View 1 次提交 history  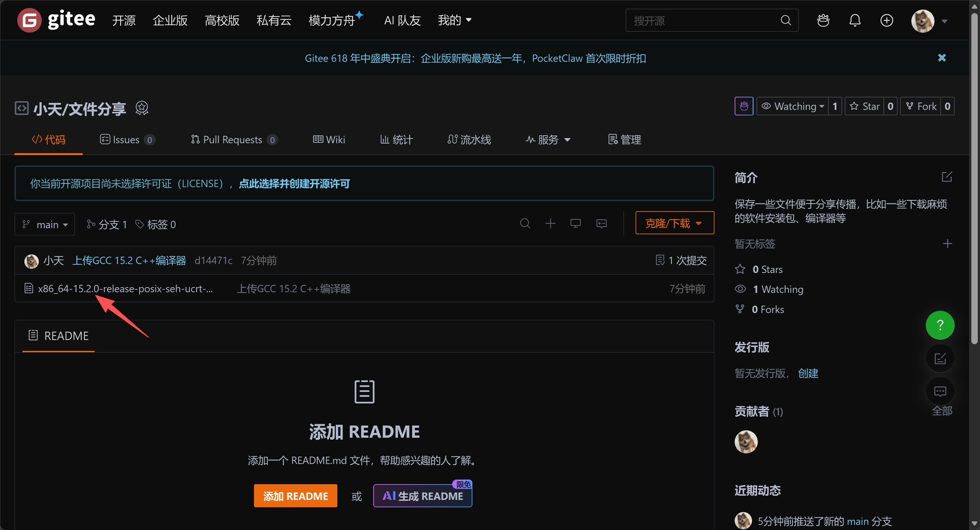click(x=681, y=261)
